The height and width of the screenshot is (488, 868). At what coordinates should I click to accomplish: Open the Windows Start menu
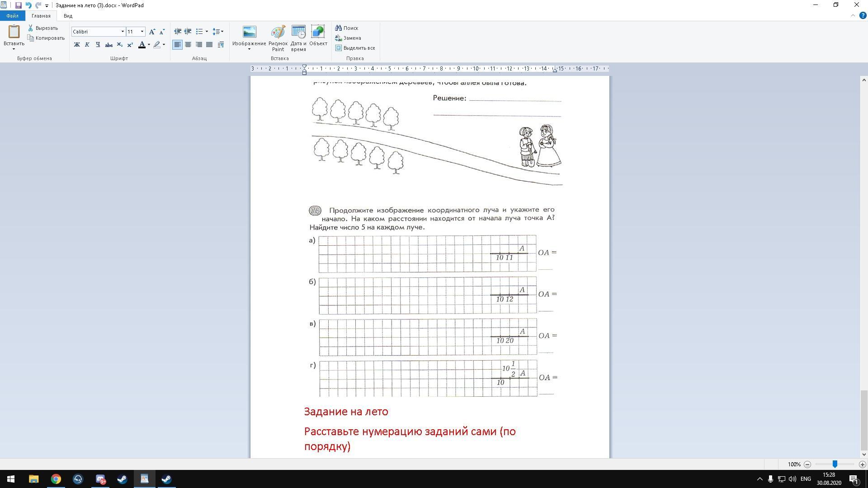click(x=11, y=479)
